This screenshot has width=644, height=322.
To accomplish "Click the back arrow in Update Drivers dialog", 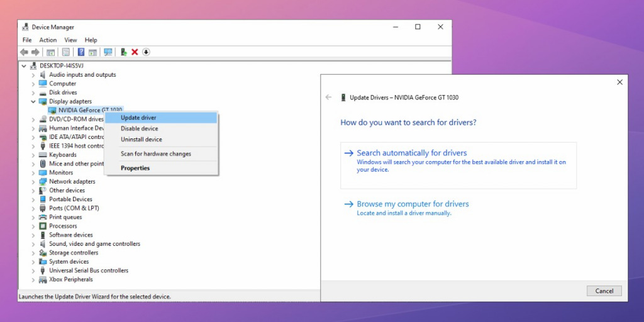I will 328,97.
